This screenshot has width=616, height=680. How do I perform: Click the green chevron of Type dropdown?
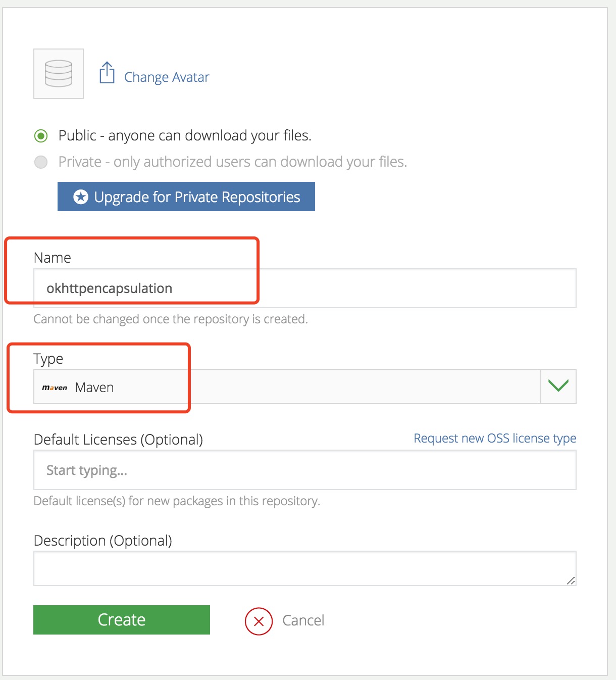coord(558,386)
